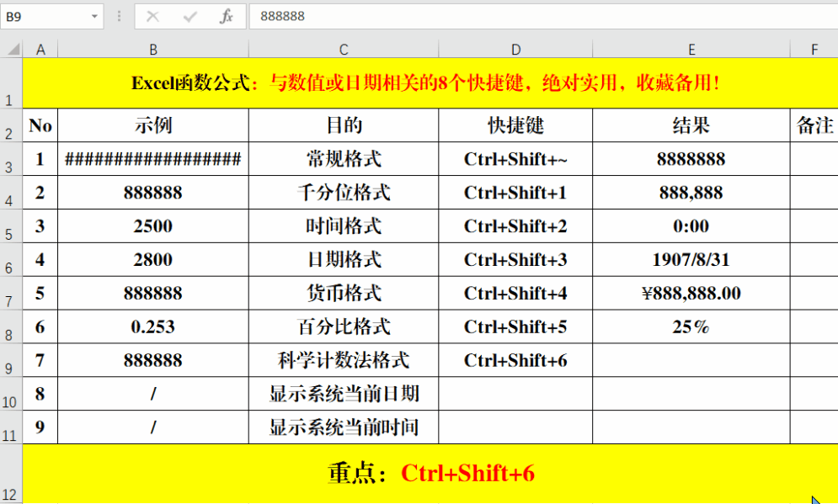This screenshot has height=504, width=838.
Task: Select example cell 2500
Action: pos(153,225)
